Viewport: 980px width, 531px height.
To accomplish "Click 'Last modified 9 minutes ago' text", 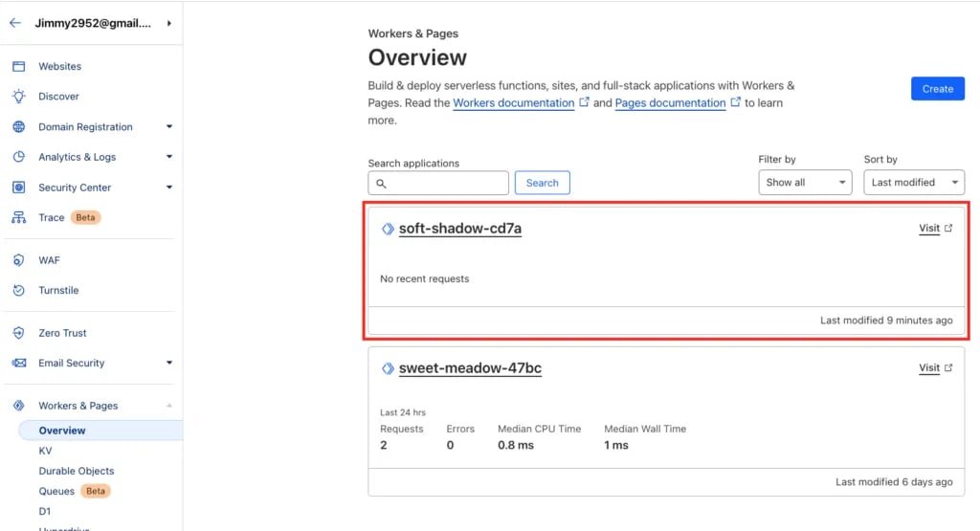I will click(x=886, y=321).
